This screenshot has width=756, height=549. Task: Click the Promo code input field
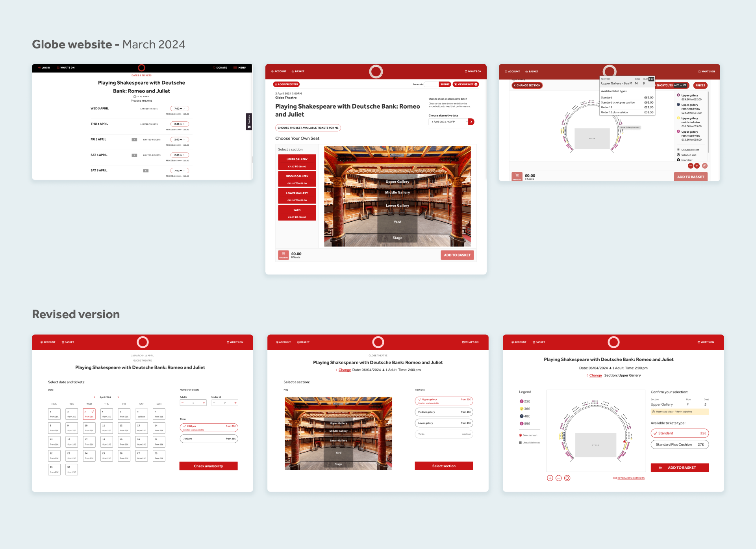click(x=431, y=84)
